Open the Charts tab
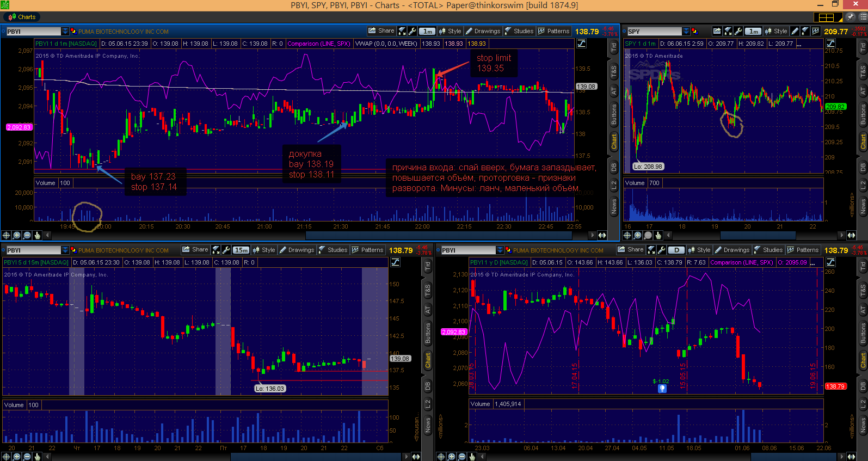Screen dimensions: 868x461 pyautogui.click(x=22, y=17)
